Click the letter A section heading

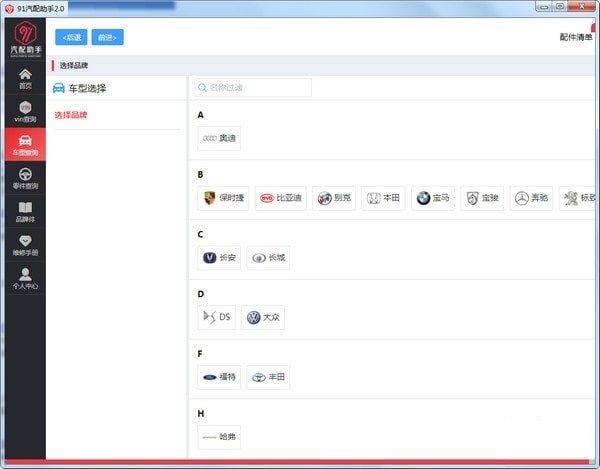click(x=201, y=115)
